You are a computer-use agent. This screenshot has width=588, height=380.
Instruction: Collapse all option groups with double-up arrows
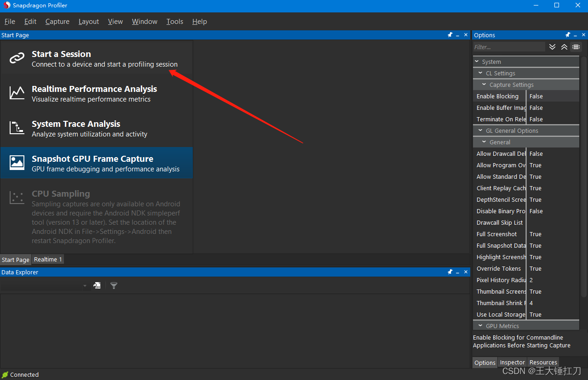pyautogui.click(x=564, y=47)
